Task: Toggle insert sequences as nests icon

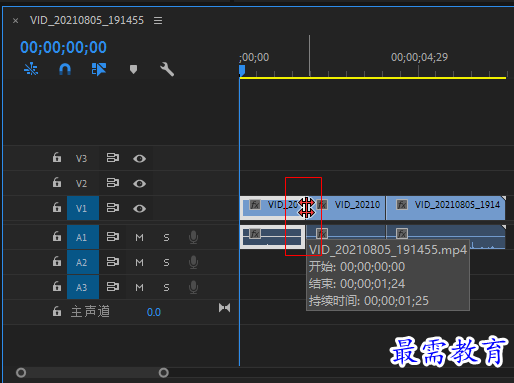Action: pos(31,69)
